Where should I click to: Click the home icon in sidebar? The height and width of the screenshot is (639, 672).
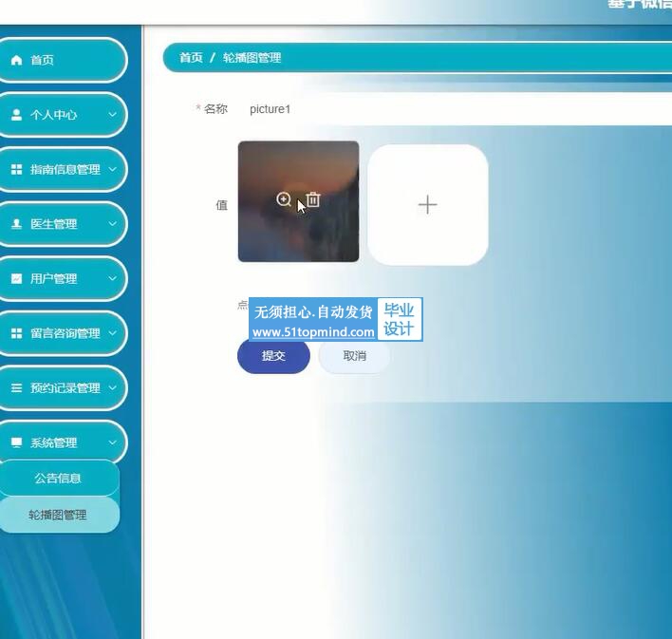(x=16, y=60)
